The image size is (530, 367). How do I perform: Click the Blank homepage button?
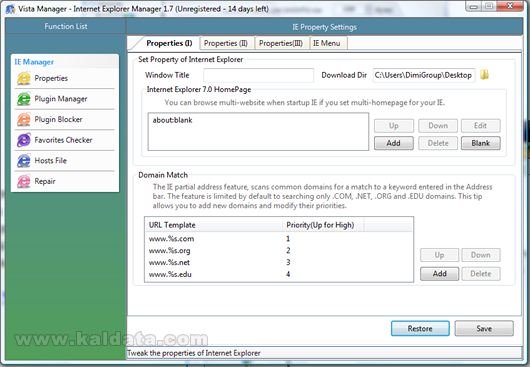[x=480, y=143]
